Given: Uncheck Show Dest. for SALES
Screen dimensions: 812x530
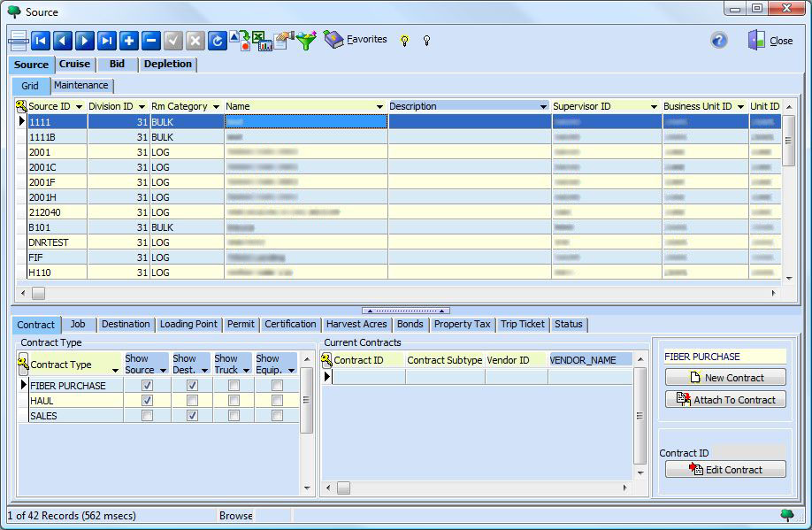Looking at the screenshot, I should (192, 416).
